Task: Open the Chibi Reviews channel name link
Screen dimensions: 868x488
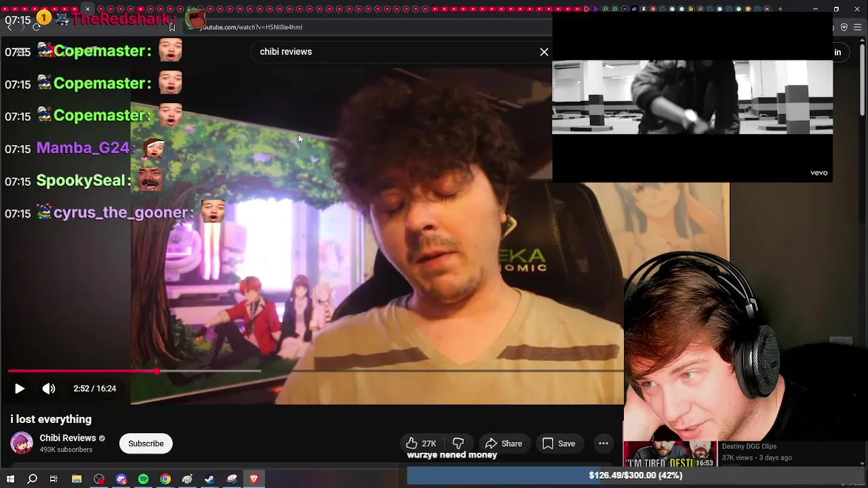Action: coord(68,438)
